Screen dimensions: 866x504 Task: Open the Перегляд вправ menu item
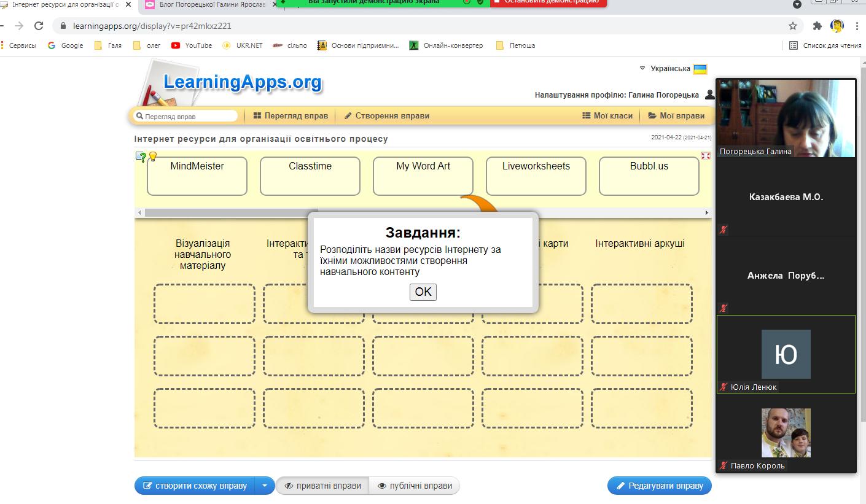(x=291, y=115)
